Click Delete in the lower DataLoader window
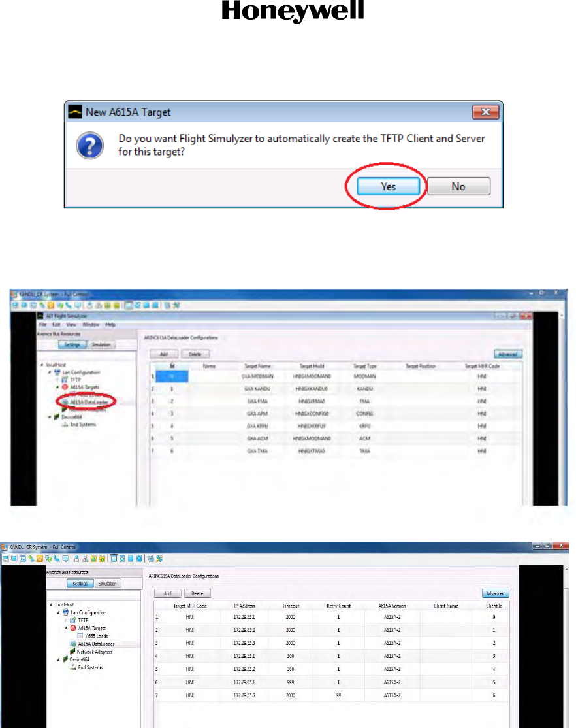 197,593
